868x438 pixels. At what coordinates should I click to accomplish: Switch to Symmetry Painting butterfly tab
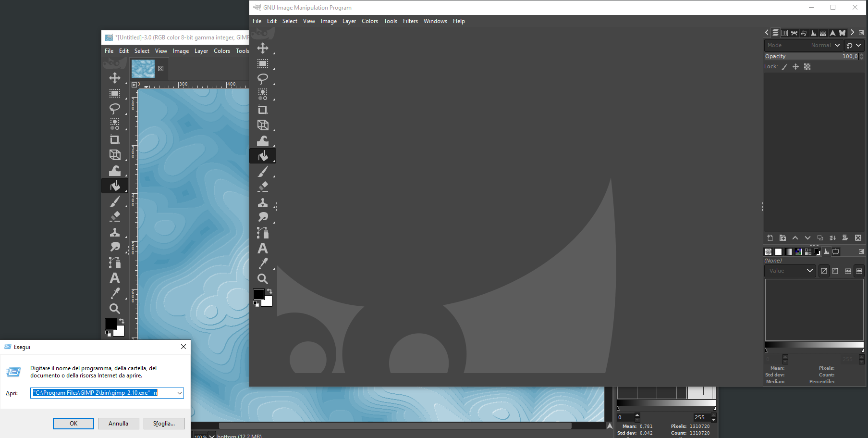[x=842, y=33]
